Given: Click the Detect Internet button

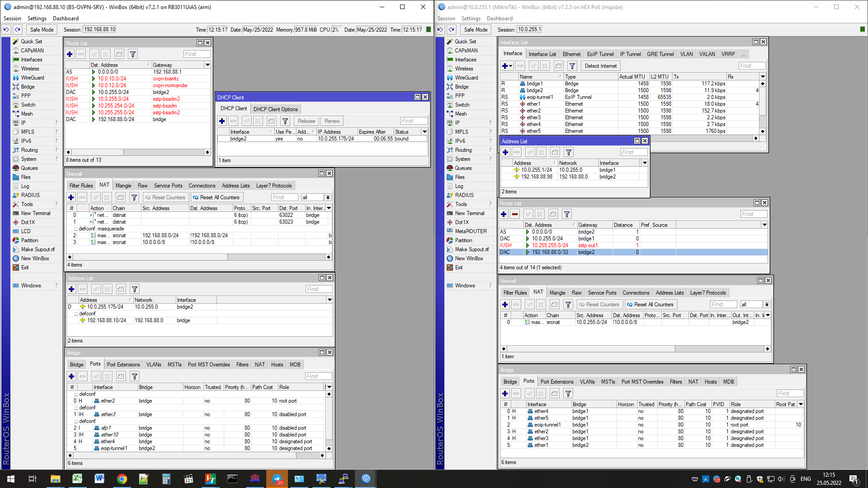Looking at the screenshot, I should pyautogui.click(x=600, y=66).
